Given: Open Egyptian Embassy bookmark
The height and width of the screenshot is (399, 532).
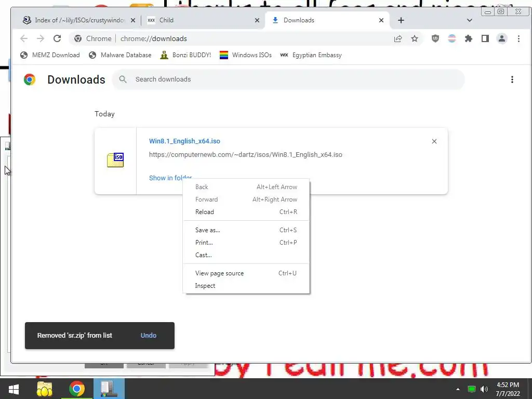Looking at the screenshot, I should coord(311,55).
